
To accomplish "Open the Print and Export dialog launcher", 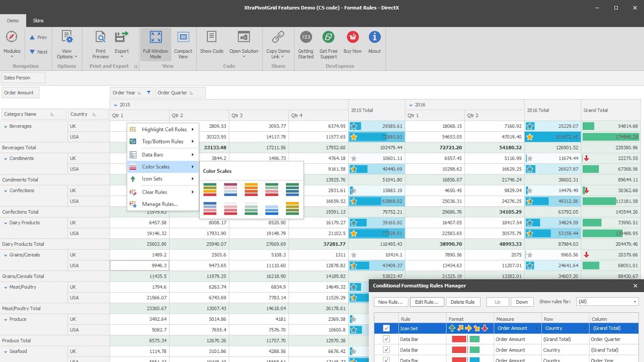I will (x=136, y=66).
